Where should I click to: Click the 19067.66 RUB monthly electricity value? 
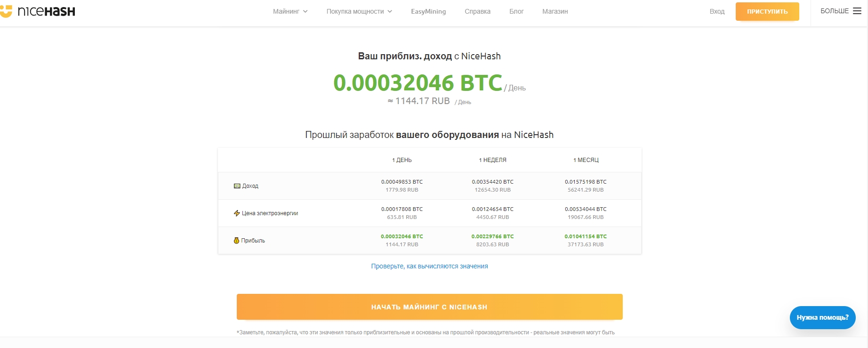(586, 217)
